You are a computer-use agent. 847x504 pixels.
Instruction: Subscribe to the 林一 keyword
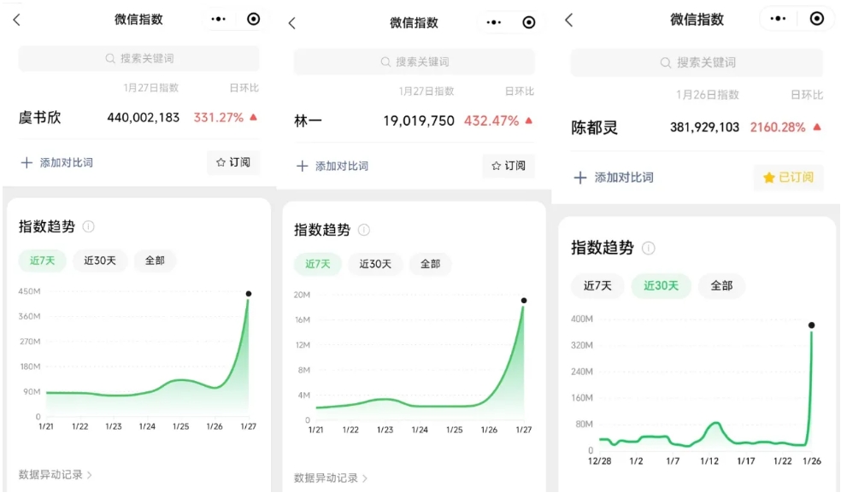point(509,166)
